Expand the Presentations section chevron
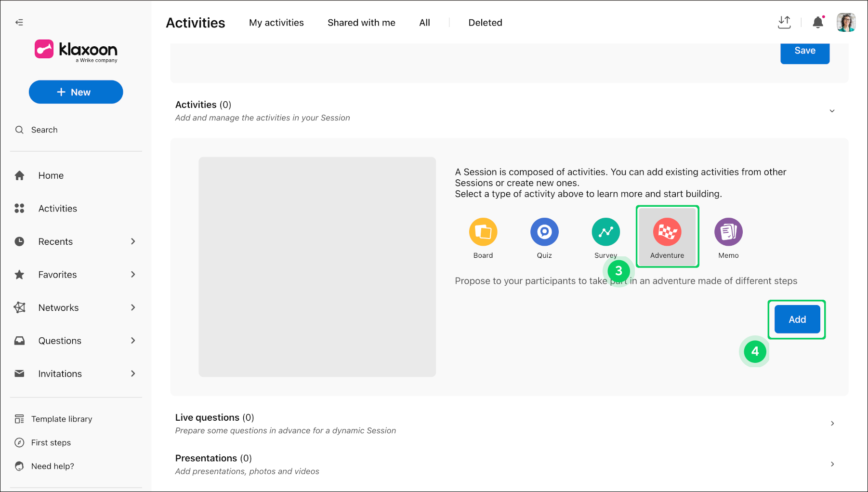 pyautogui.click(x=832, y=464)
